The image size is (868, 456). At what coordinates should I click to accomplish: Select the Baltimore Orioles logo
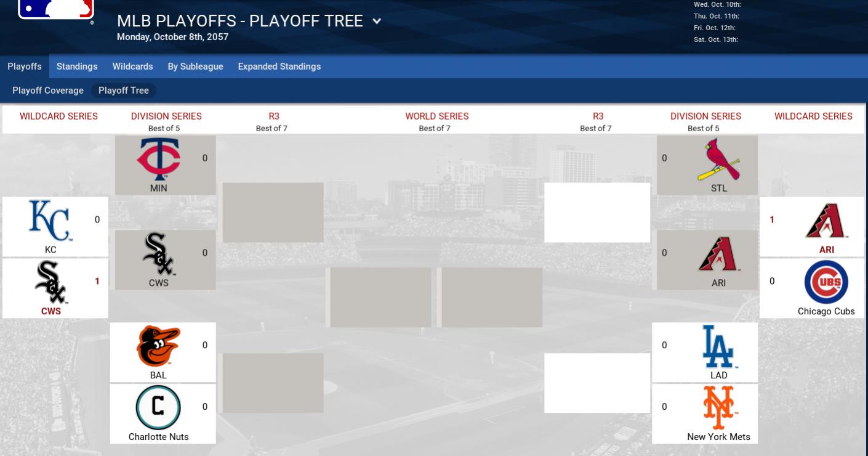pos(158,346)
